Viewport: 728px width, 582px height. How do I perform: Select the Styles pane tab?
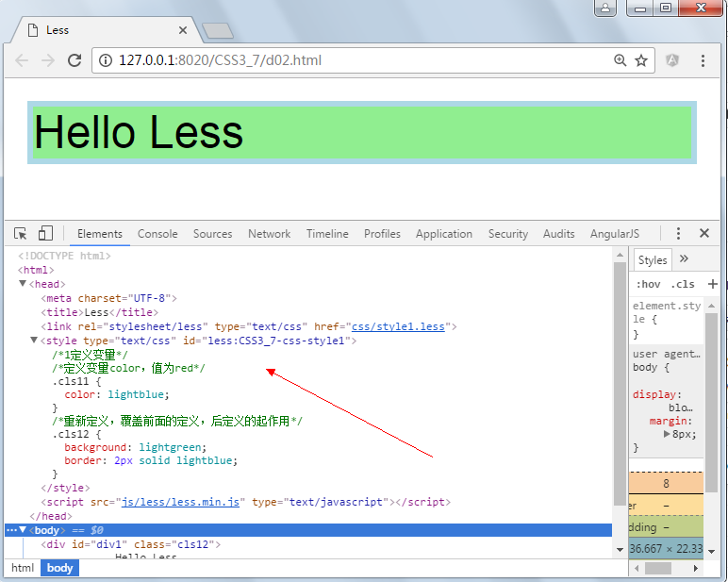pyautogui.click(x=653, y=260)
